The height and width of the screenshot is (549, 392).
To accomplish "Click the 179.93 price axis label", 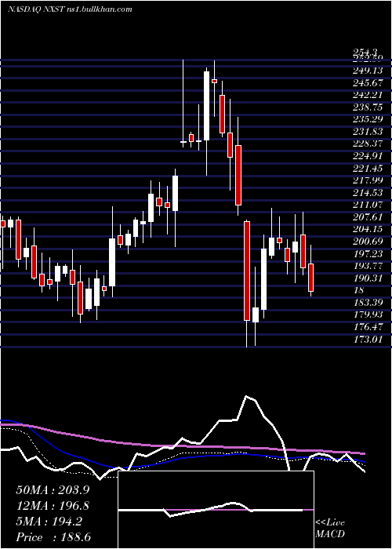I will [367, 314].
